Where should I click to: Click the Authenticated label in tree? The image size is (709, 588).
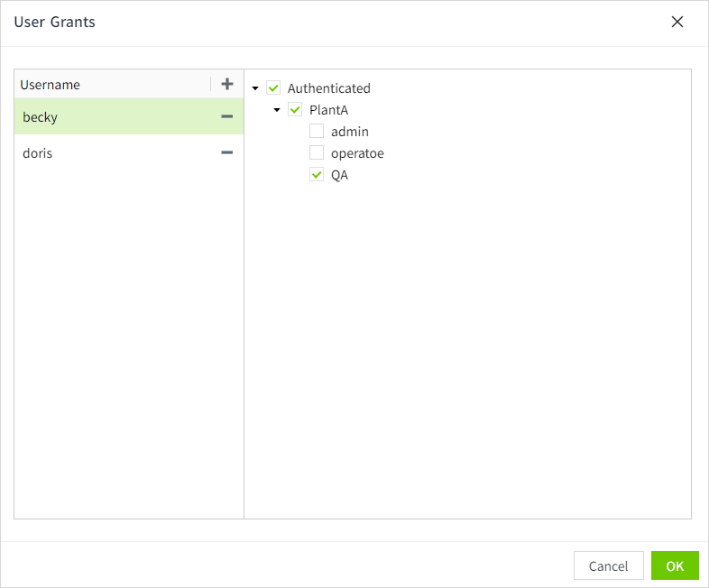(x=329, y=88)
